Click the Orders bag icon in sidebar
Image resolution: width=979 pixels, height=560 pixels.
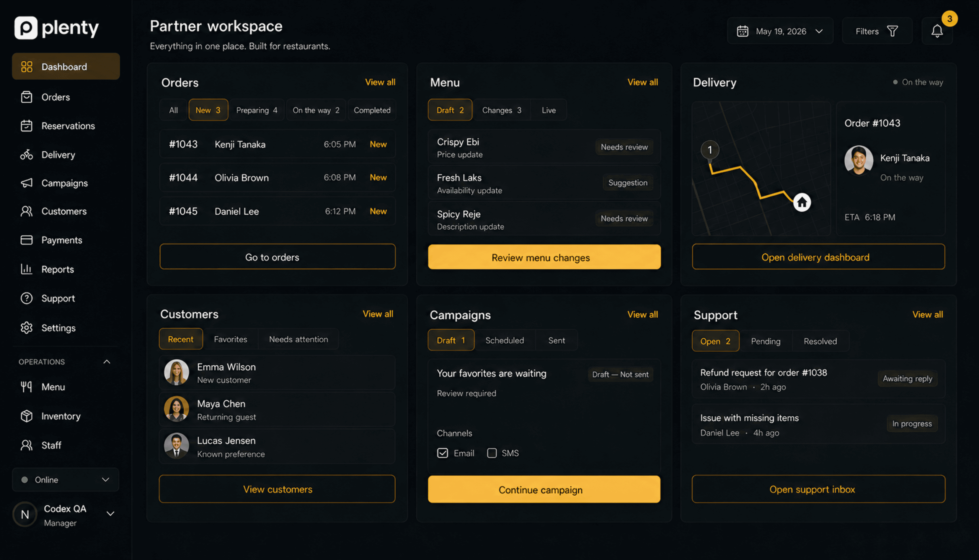click(x=27, y=97)
